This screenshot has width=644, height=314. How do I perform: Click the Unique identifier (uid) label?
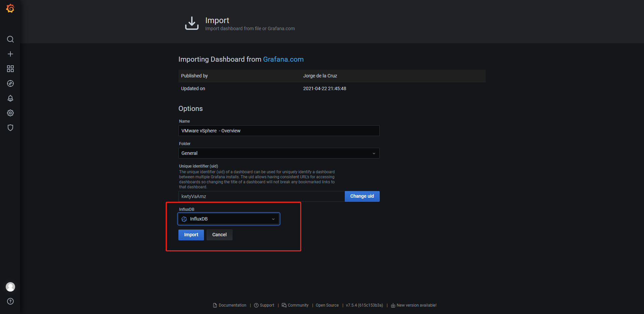coord(199,166)
